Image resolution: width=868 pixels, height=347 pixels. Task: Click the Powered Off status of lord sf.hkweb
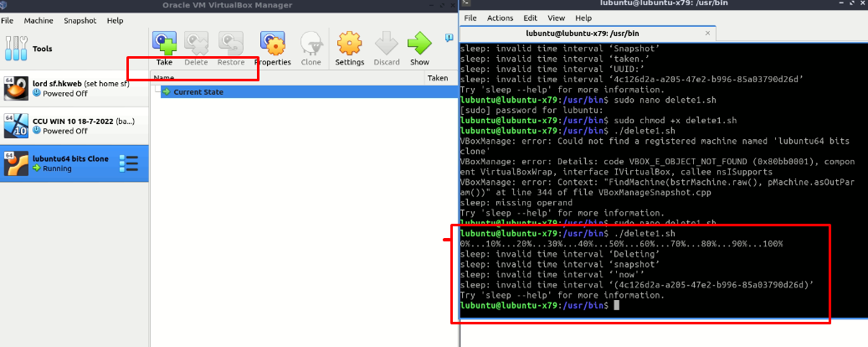(x=59, y=93)
